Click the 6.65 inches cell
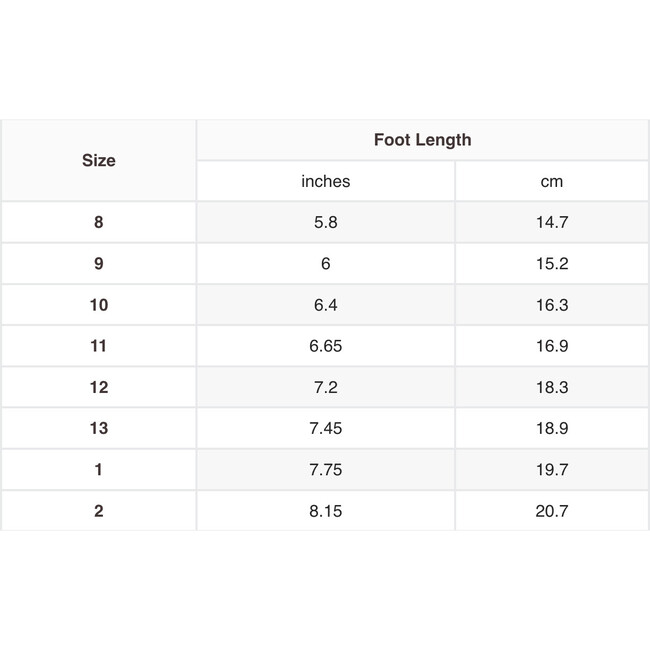 coord(325,346)
